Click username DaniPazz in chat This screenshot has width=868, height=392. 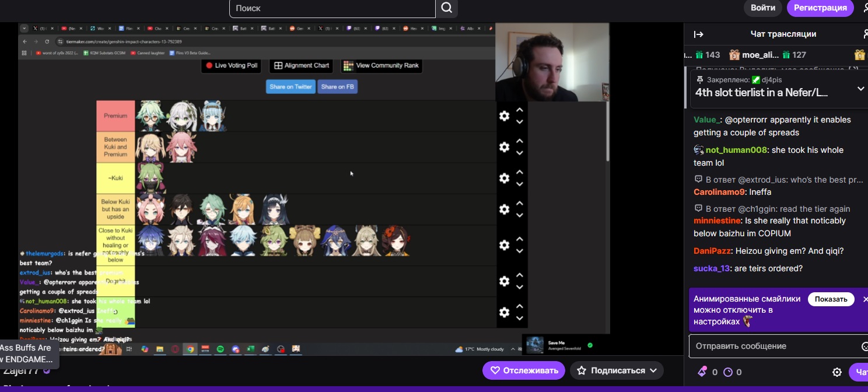[x=712, y=251]
